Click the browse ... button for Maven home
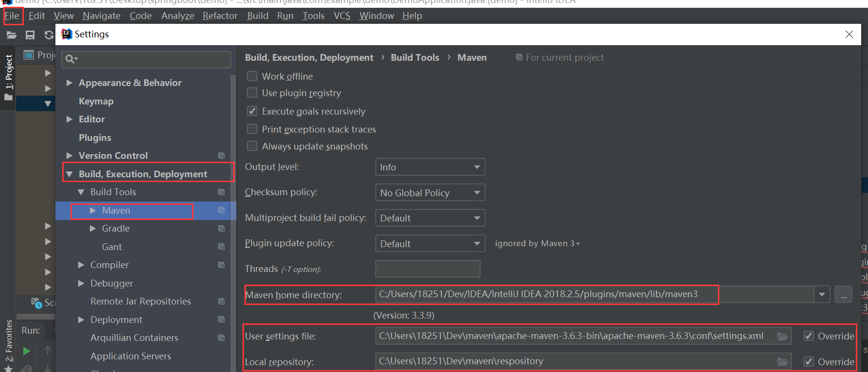The width and height of the screenshot is (868, 372). [x=843, y=294]
